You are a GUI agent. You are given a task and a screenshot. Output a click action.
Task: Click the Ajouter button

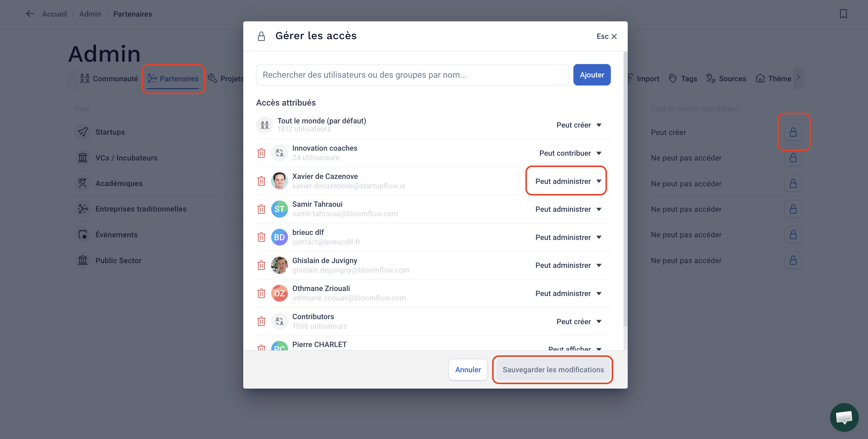pyautogui.click(x=592, y=75)
